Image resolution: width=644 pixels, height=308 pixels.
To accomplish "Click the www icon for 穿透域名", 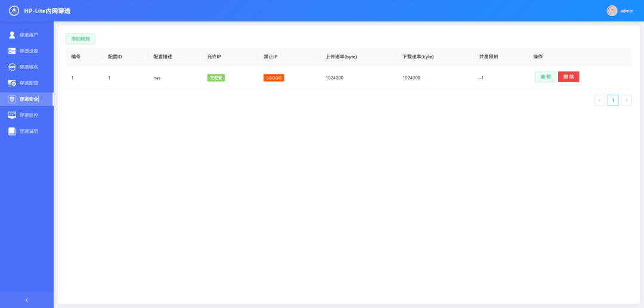I will pos(12,67).
